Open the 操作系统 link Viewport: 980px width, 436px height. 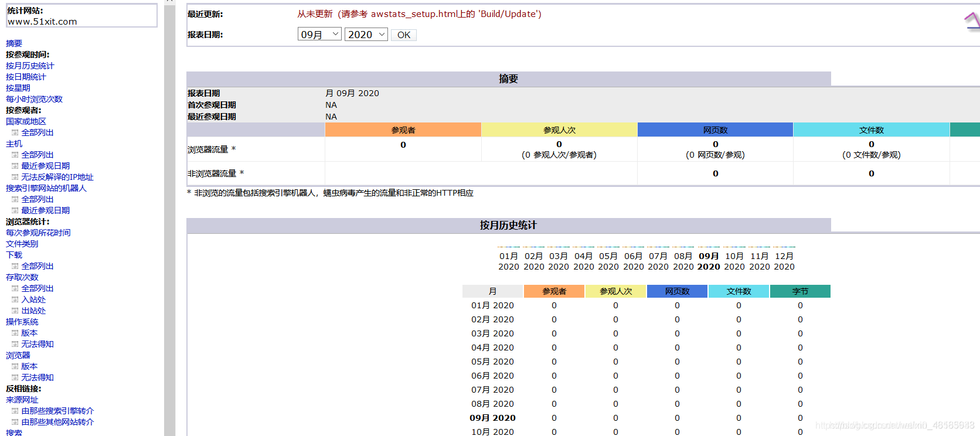(x=22, y=322)
